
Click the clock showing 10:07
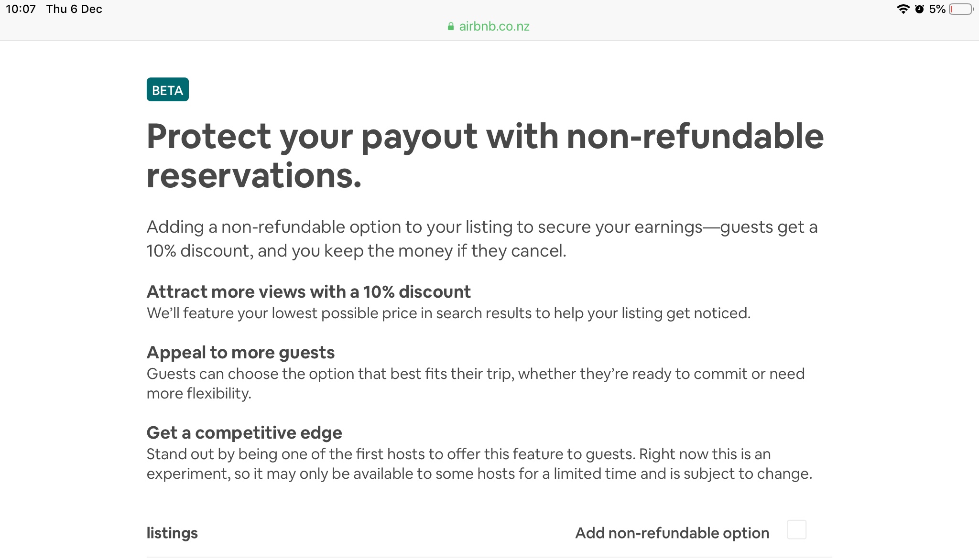click(20, 8)
